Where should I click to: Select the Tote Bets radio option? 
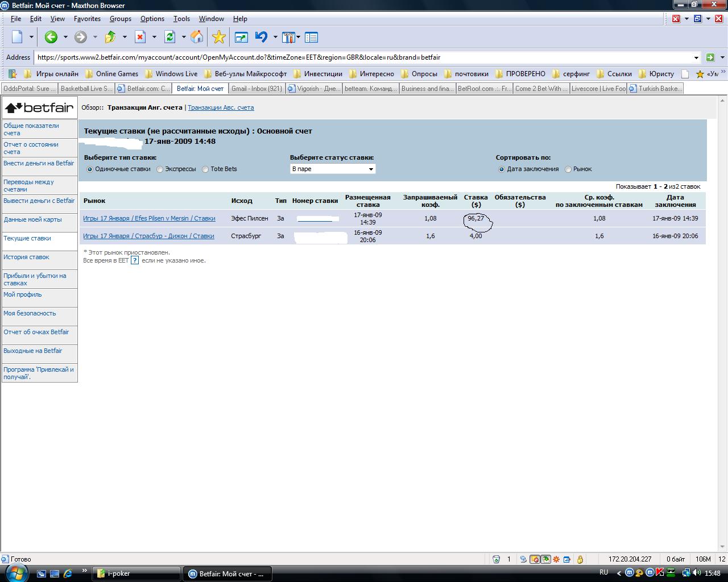pos(205,169)
